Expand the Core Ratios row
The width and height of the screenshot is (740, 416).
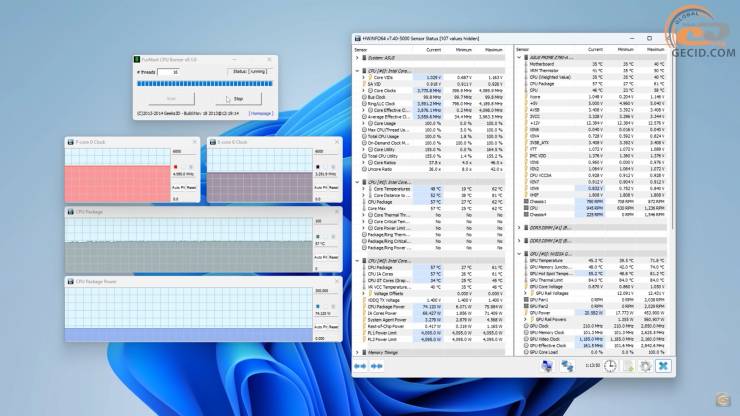[363, 162]
